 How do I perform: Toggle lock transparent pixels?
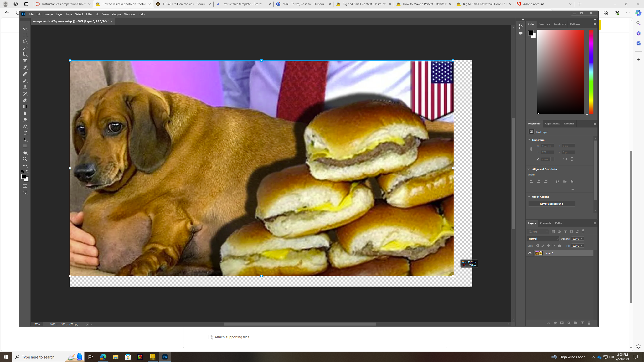tap(537, 246)
